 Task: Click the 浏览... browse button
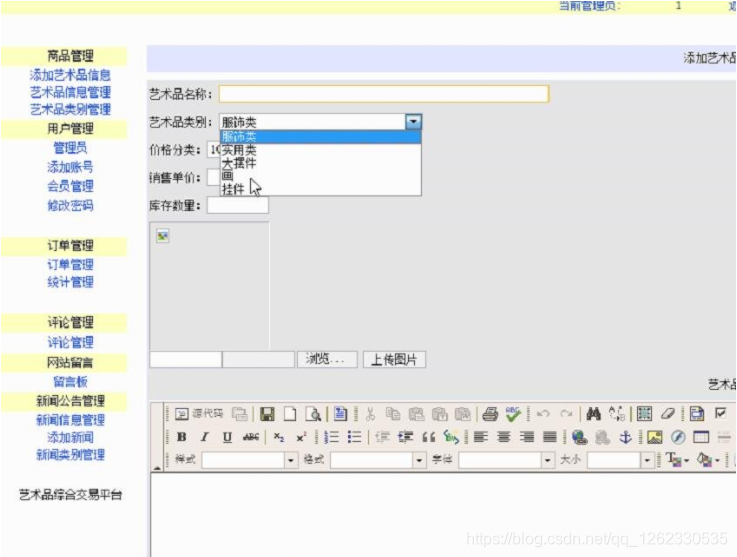pos(327,360)
